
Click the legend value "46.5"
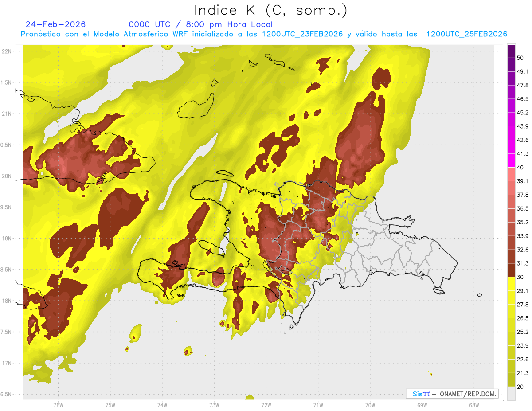(523, 99)
